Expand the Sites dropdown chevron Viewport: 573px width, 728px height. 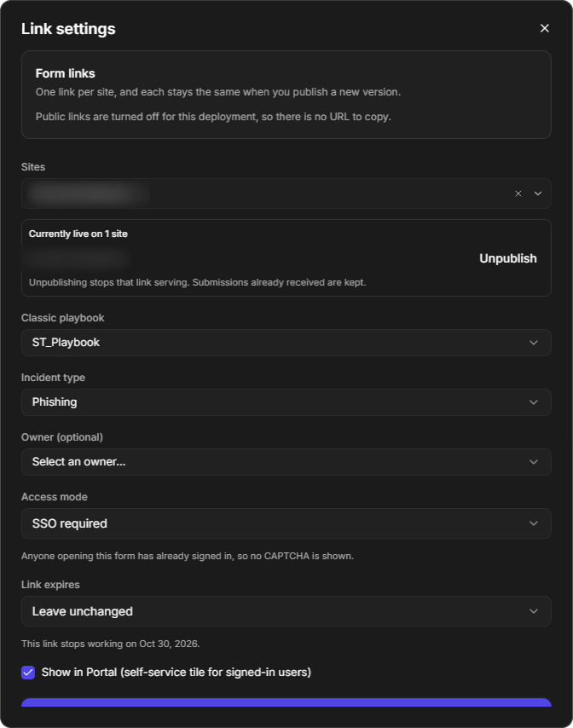[x=538, y=194]
